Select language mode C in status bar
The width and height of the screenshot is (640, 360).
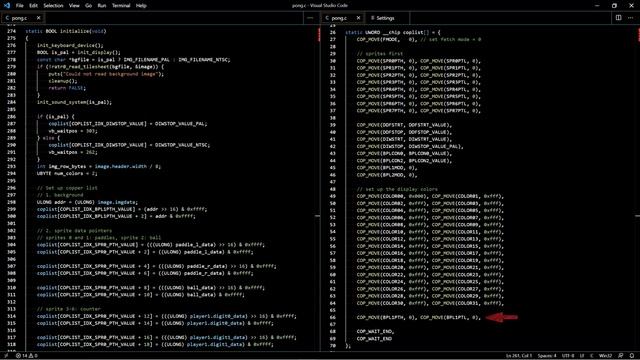tap(592, 356)
